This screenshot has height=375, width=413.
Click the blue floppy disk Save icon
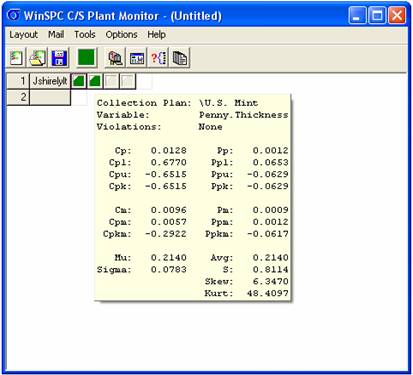tap(59, 58)
